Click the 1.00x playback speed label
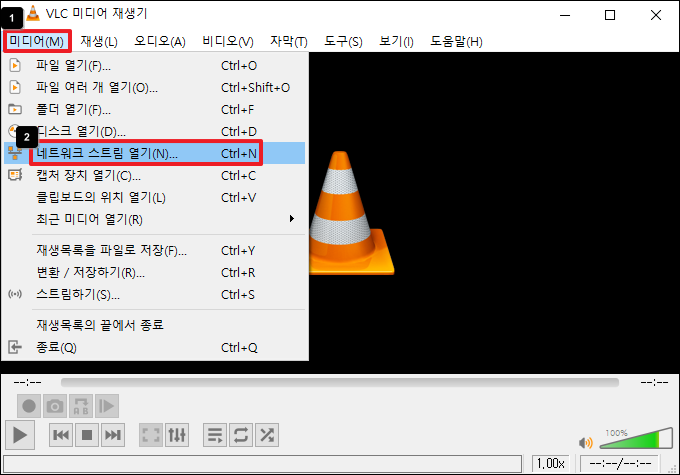This screenshot has height=475, width=680. pos(551,464)
